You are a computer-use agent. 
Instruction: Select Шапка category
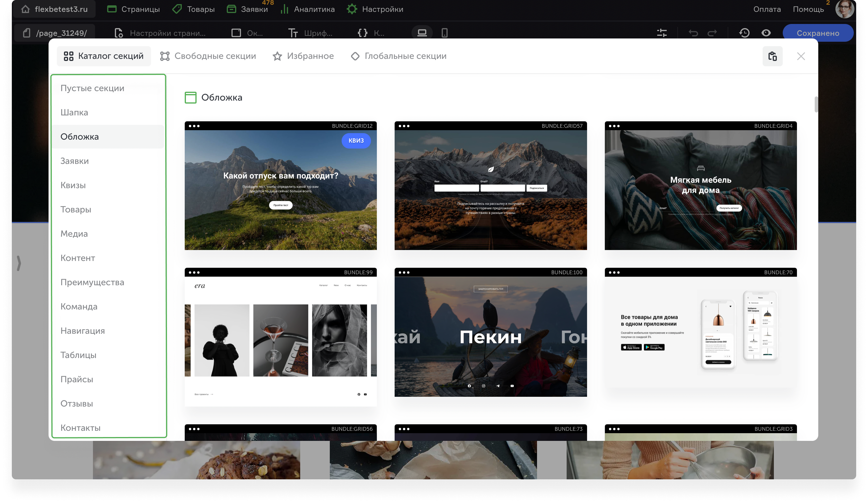tap(74, 112)
